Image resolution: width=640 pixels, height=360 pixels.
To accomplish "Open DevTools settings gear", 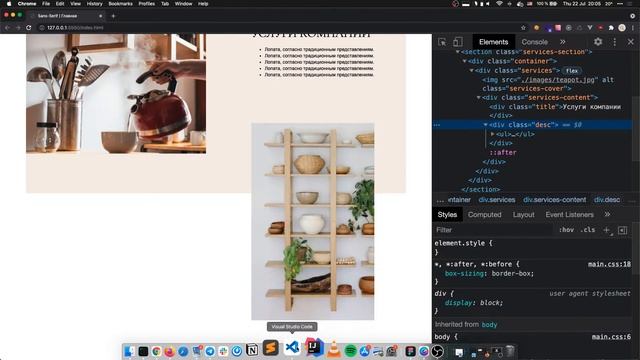I will 598,42.
